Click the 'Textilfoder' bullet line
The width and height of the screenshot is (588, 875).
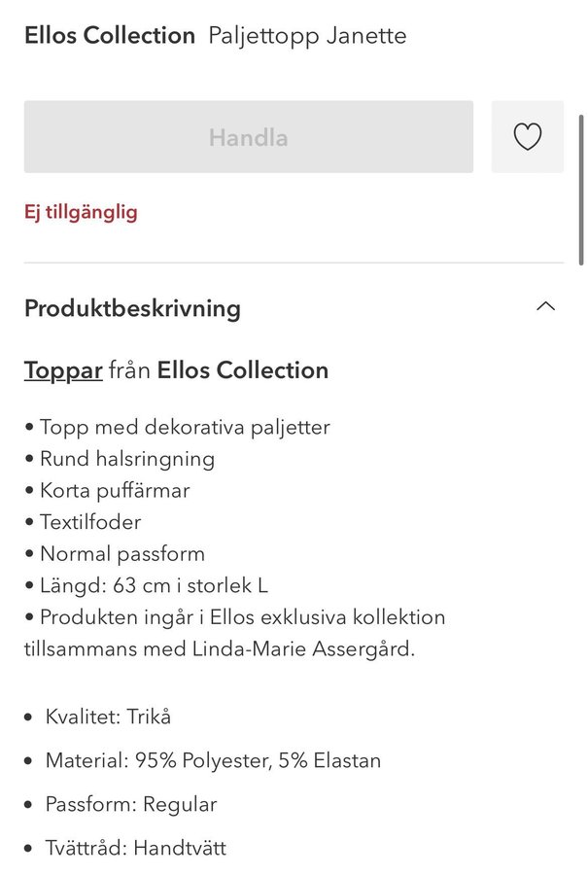(x=90, y=522)
